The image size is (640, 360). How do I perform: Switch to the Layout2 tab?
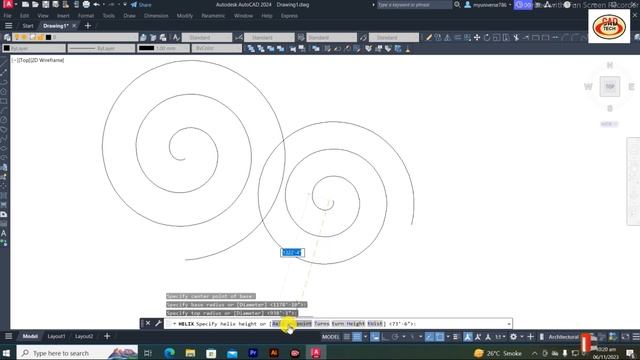click(x=84, y=336)
